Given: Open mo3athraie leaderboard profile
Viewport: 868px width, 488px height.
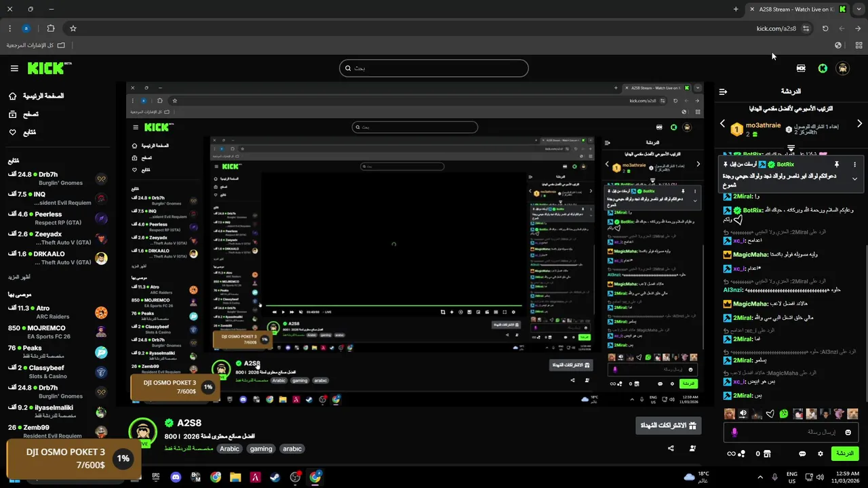Looking at the screenshot, I should click(x=764, y=126).
